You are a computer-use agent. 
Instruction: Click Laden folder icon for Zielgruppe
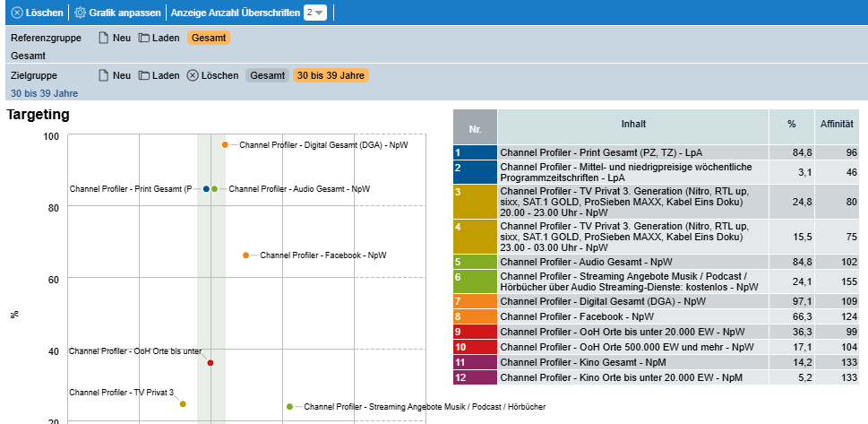pos(144,75)
